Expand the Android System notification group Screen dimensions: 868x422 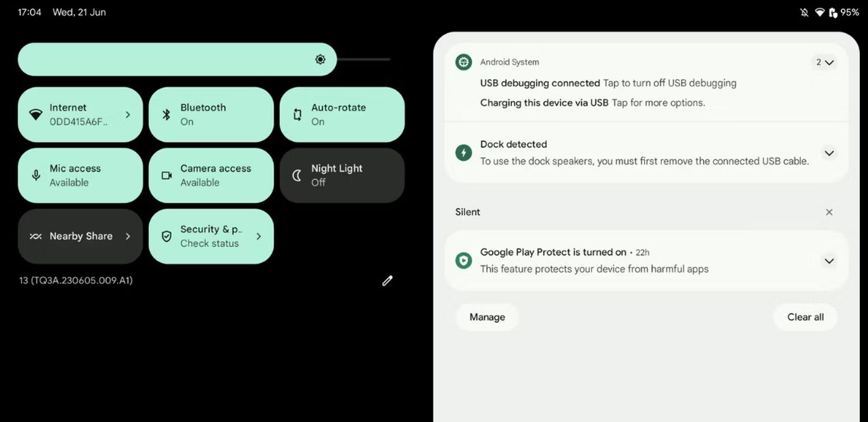tap(825, 62)
